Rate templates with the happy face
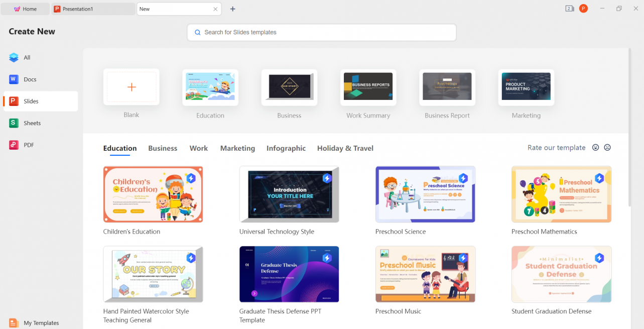644x329 pixels. pos(596,147)
